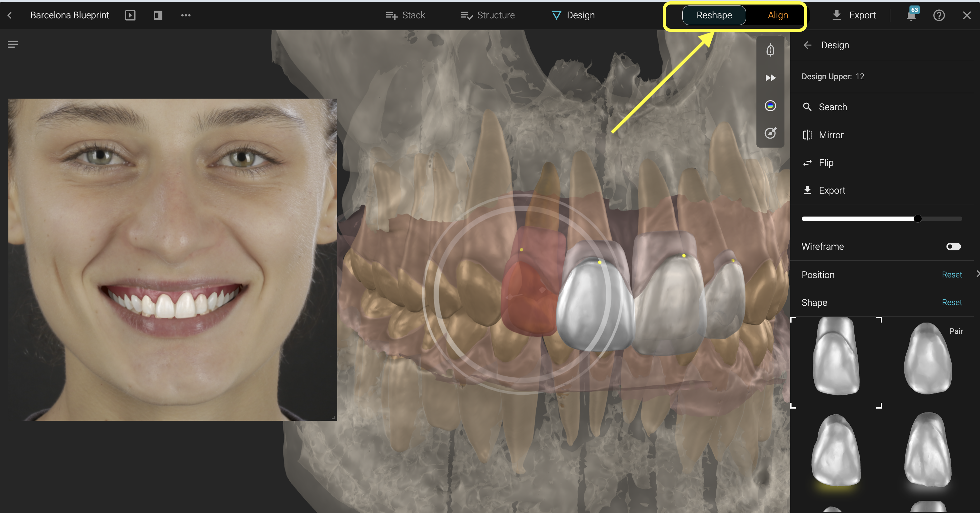
Task: Toggle the split view panel icon
Action: [x=158, y=15]
